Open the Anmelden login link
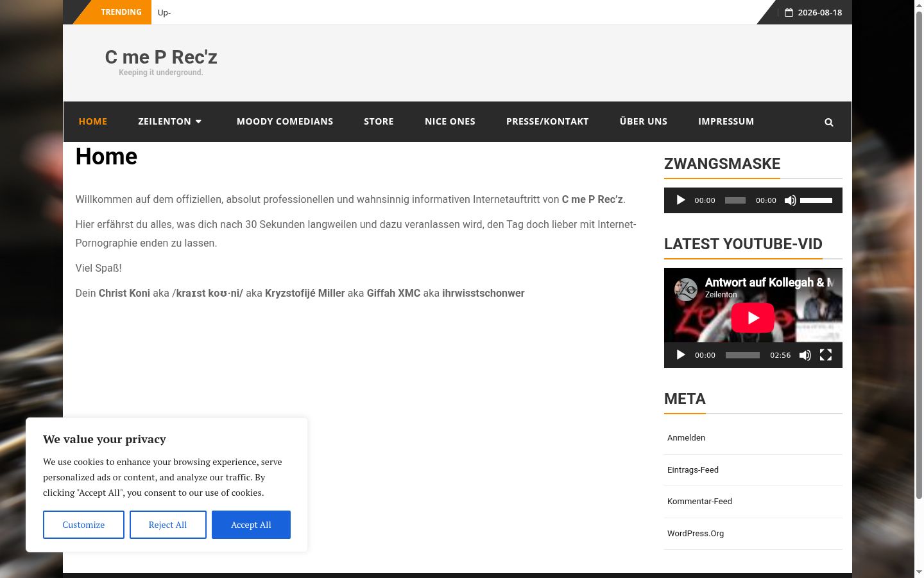924x578 pixels. (686, 438)
